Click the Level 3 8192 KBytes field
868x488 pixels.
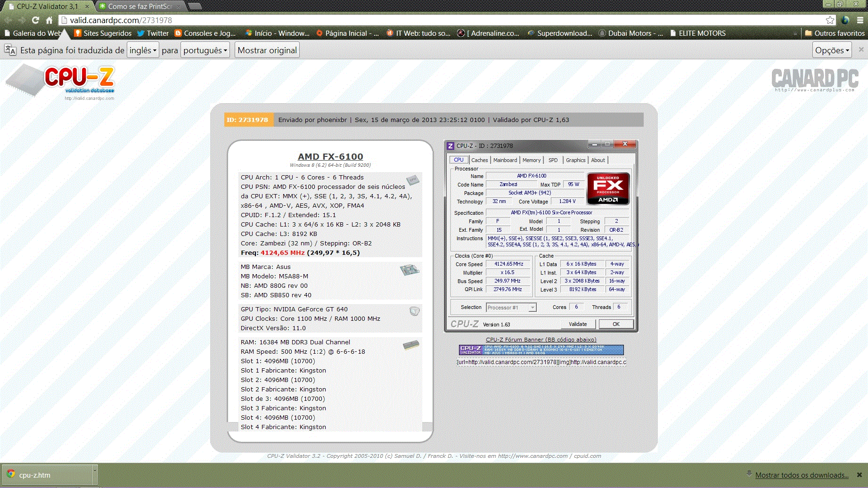click(582, 290)
